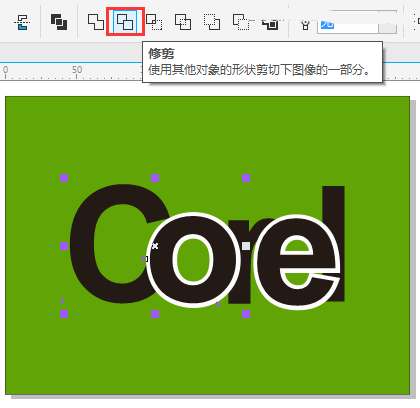Click the outline pen icon
The width and height of the screenshot is (420, 408).
tap(305, 25)
